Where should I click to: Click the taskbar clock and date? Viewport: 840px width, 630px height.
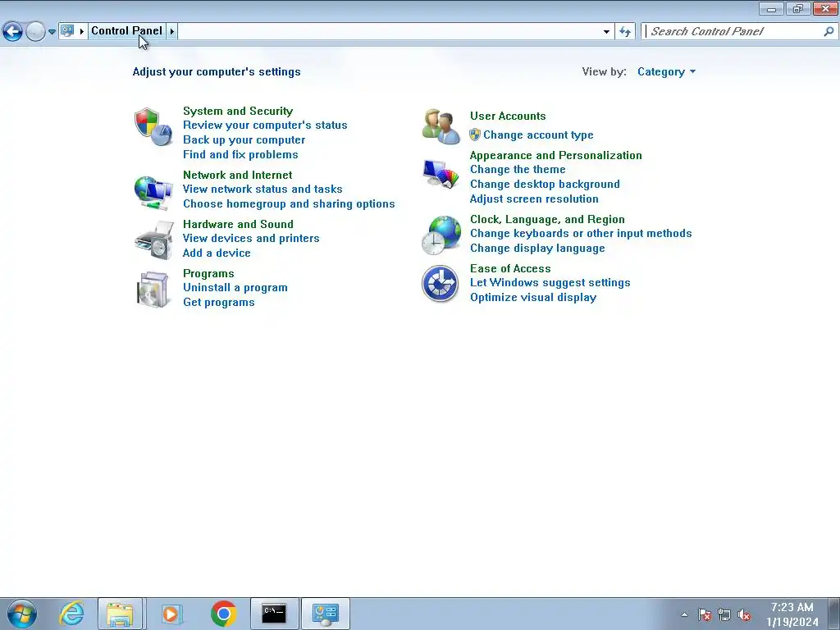(x=792, y=614)
